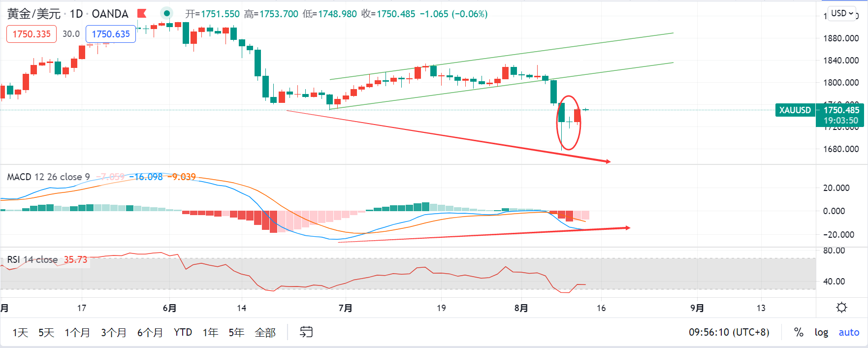The height and width of the screenshot is (348, 868).
Task: Select the 1个月 time range
Action: pyautogui.click(x=77, y=333)
